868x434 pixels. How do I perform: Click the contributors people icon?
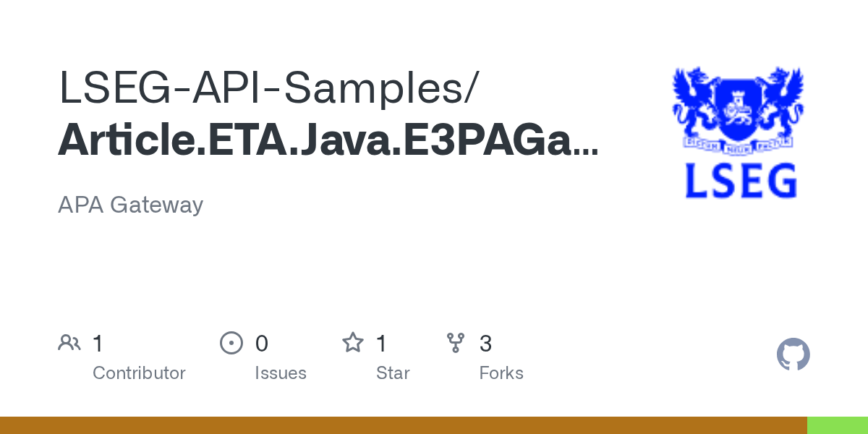coord(69,343)
